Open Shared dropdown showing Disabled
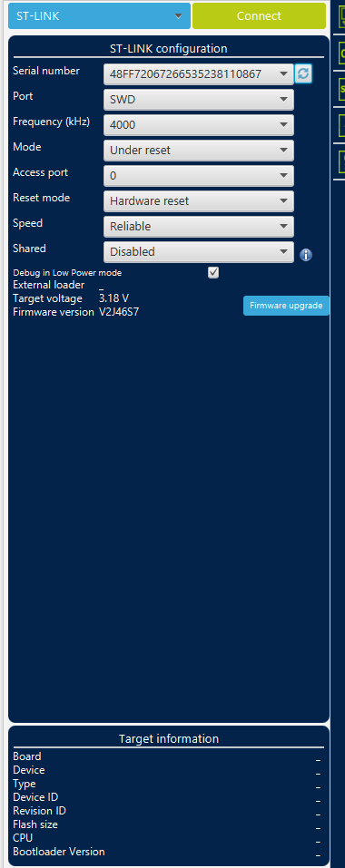This screenshot has height=868, width=345. tap(198, 252)
